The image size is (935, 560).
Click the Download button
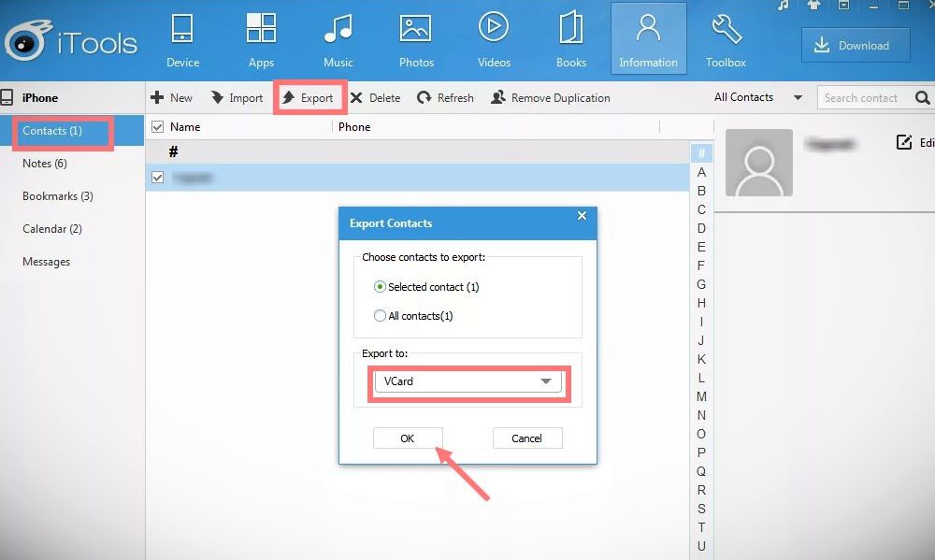[856, 45]
